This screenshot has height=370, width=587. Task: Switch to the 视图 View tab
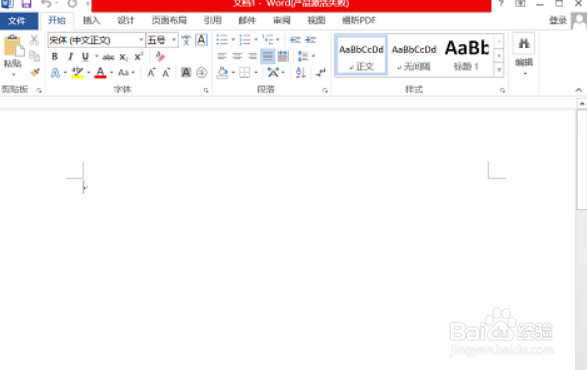pyautogui.click(x=316, y=20)
